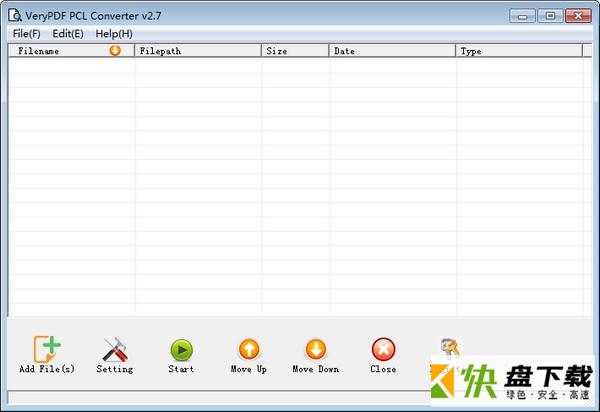Screen dimensions: 600x412
Task: Click the Add File(s) icon
Action: pyautogui.click(x=47, y=349)
